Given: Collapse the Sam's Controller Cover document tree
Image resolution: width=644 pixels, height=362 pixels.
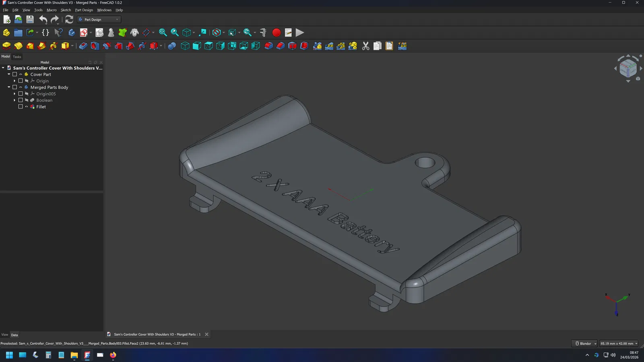Looking at the screenshot, I should click(3, 68).
